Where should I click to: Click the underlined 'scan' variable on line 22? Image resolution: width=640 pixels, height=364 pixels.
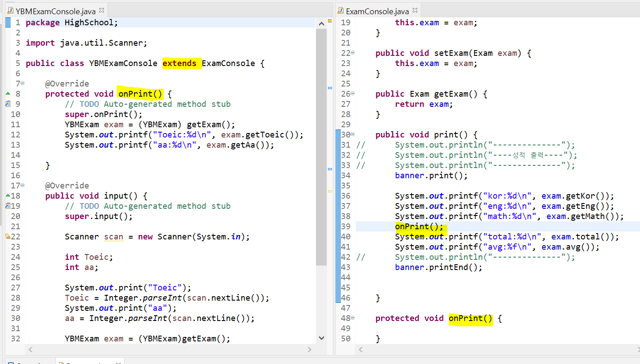tap(114, 237)
